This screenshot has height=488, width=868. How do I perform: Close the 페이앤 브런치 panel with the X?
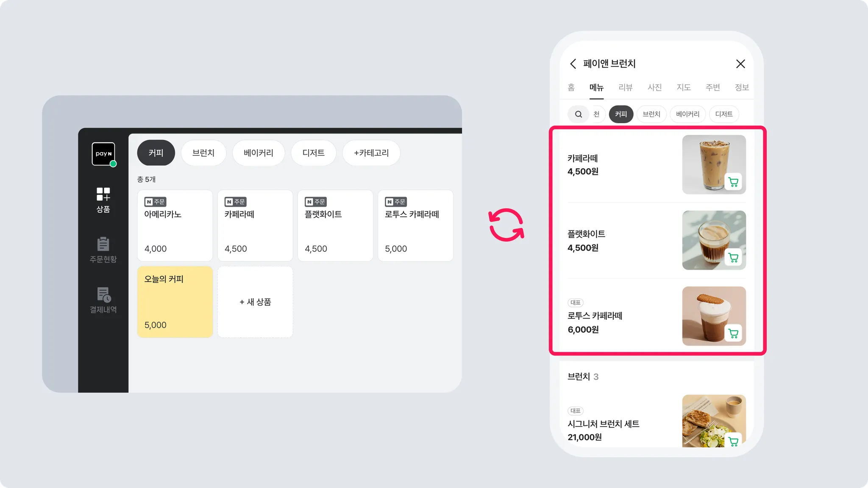tap(740, 64)
